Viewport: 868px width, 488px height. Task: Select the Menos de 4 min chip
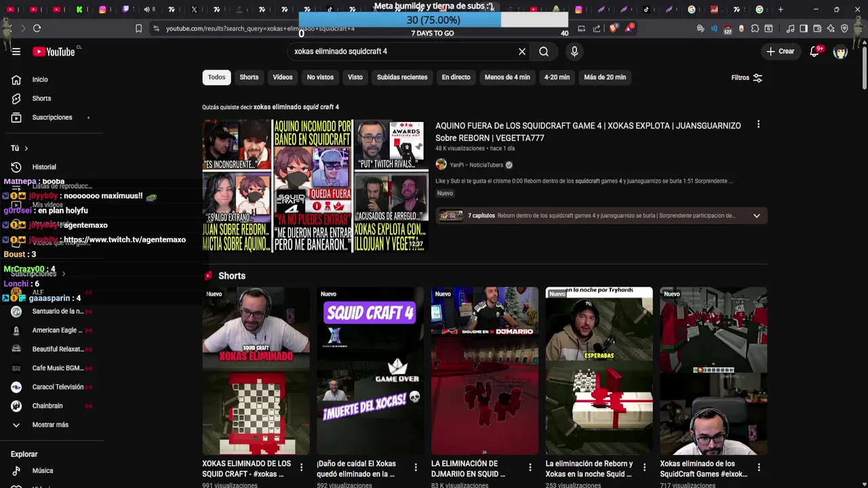coord(507,77)
